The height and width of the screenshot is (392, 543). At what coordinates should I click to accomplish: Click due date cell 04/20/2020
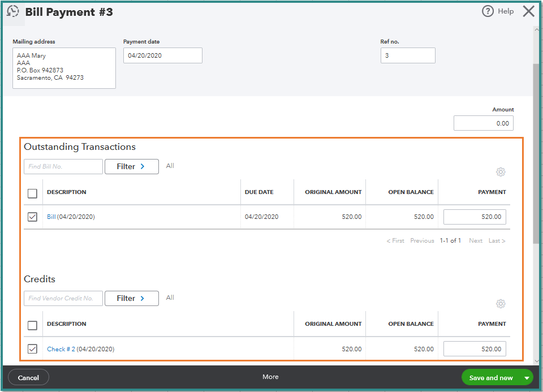(261, 217)
